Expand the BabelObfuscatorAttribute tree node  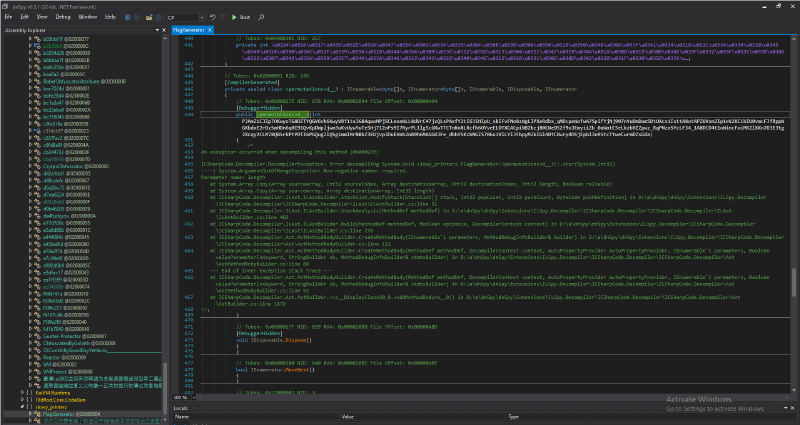[30, 82]
